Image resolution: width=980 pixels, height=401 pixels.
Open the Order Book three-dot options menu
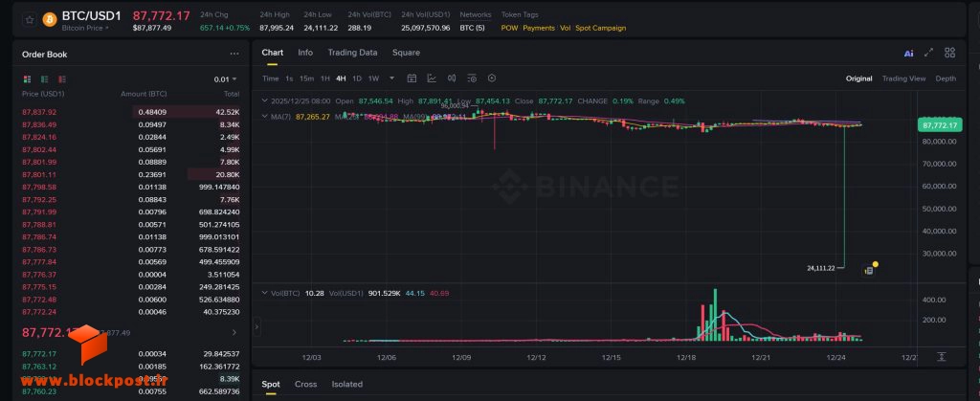click(234, 55)
